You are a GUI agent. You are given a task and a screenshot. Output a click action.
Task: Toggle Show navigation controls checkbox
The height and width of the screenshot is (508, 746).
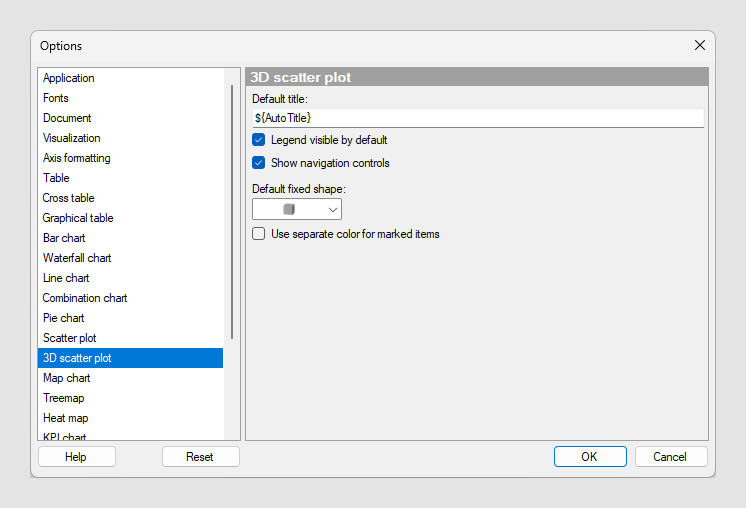258,163
